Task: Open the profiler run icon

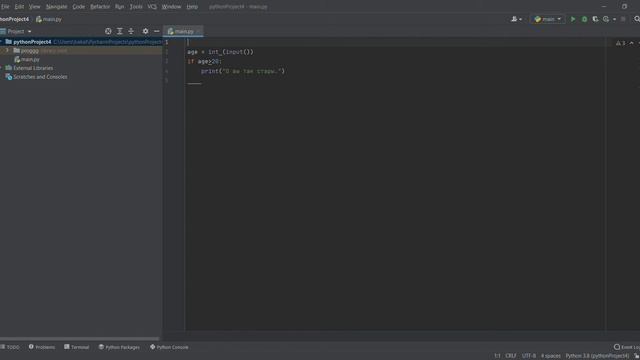Action: click(606, 19)
